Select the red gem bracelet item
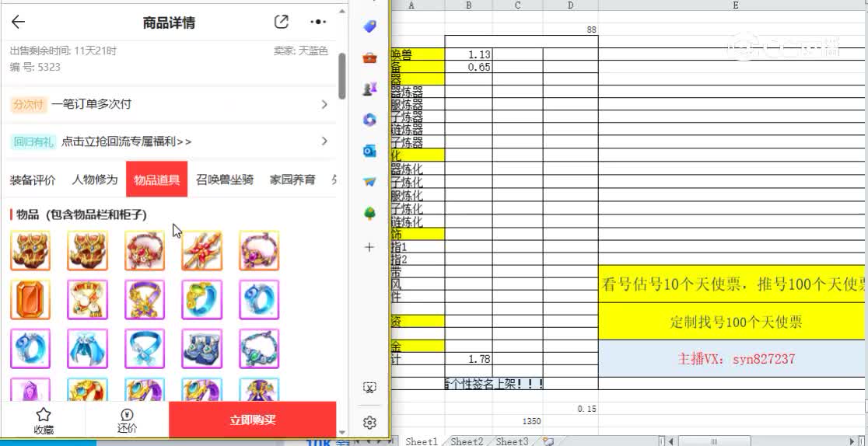Screen dimensions: 868x446 pyautogui.click(x=145, y=251)
